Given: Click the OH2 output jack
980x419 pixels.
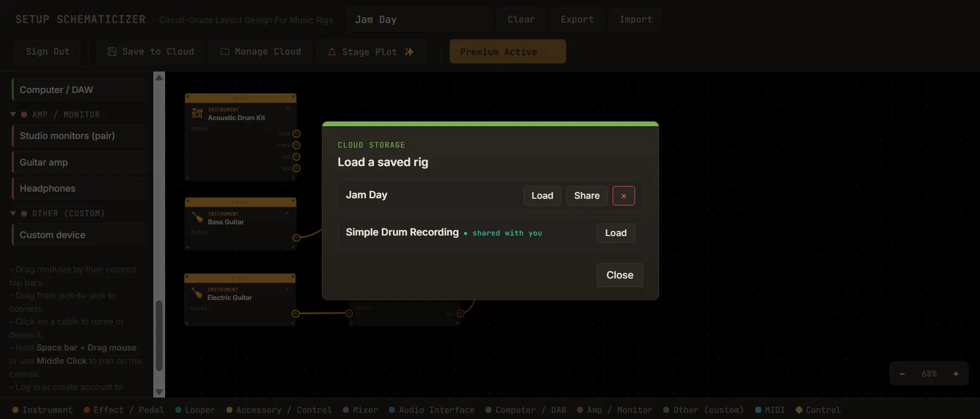Looking at the screenshot, I should (x=296, y=168).
